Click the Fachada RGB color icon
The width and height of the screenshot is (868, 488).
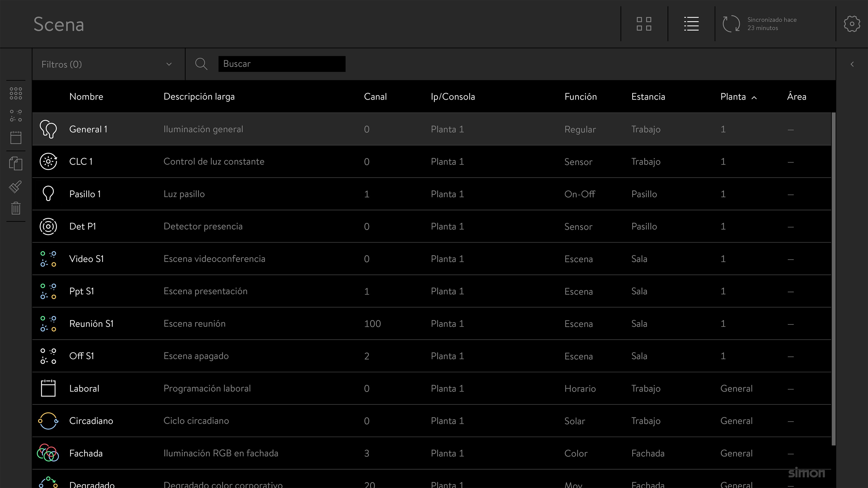point(48,453)
